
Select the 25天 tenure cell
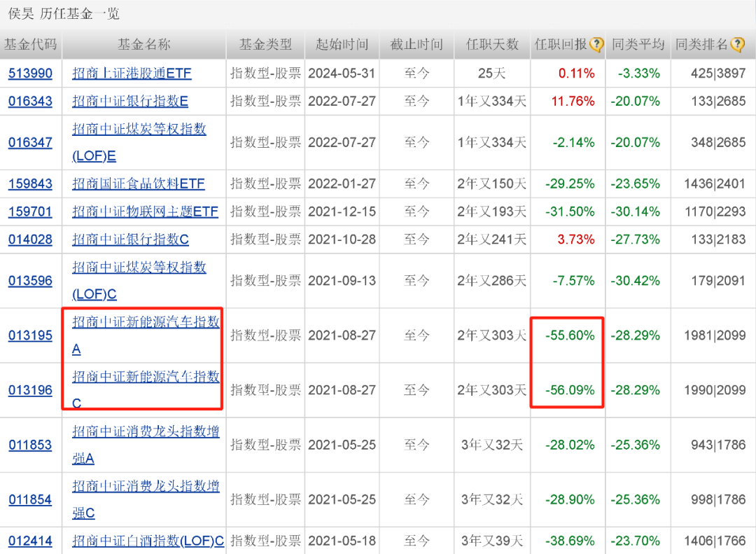point(492,74)
